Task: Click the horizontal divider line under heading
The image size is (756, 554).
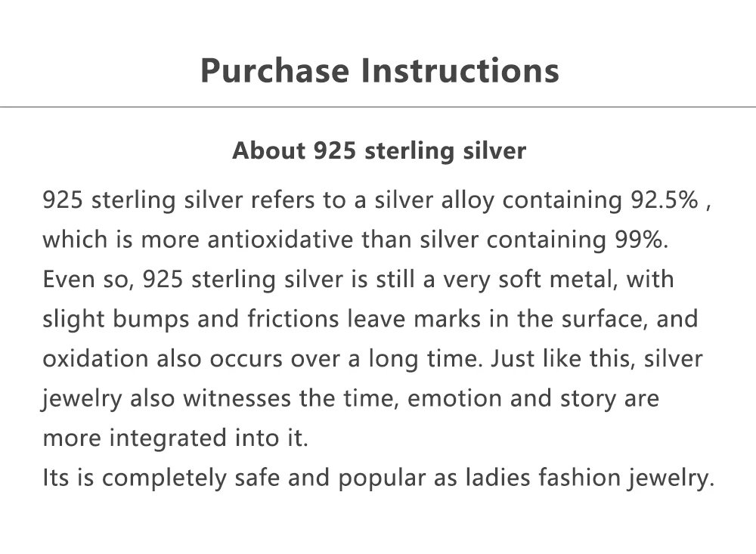Action: 378,107
